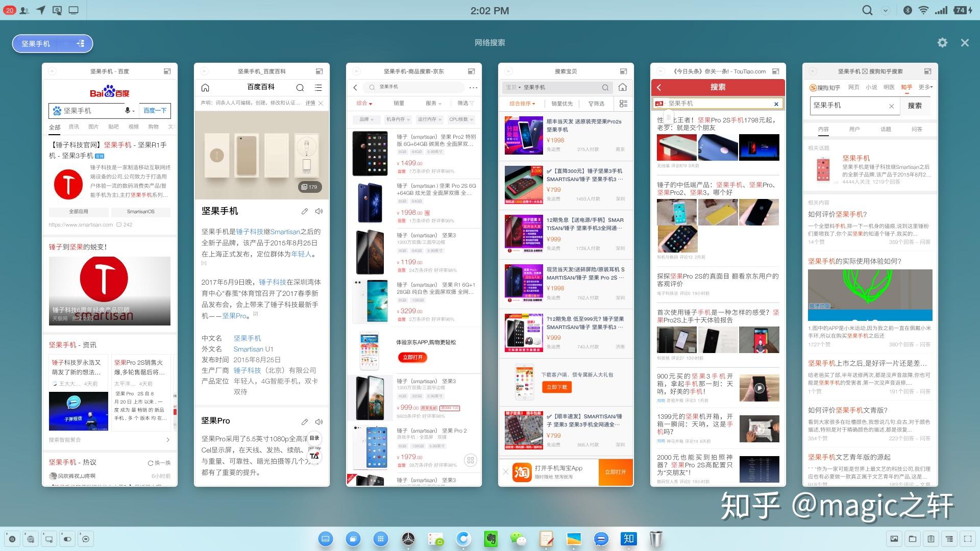Viewport: 980px width, 551px height.
Task: Click JD 立即打开 app button
Action: 412,358
